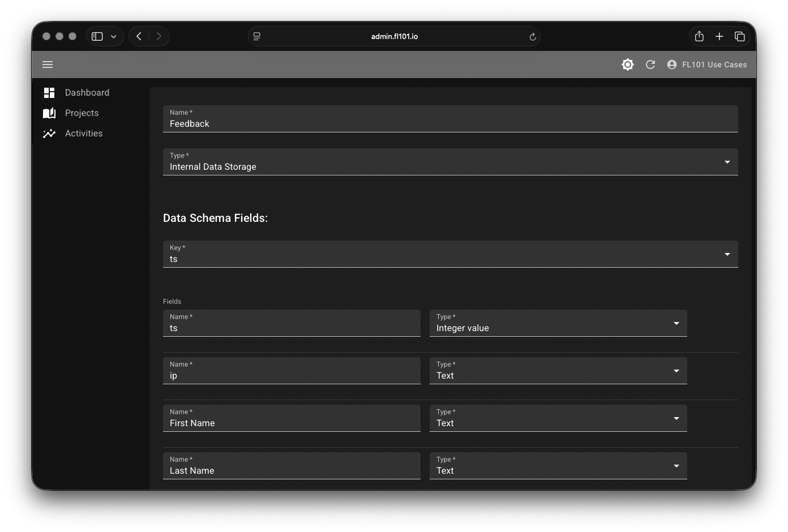This screenshot has height=532, width=788.
Task: Open Projects from the sidebar
Action: 82,113
